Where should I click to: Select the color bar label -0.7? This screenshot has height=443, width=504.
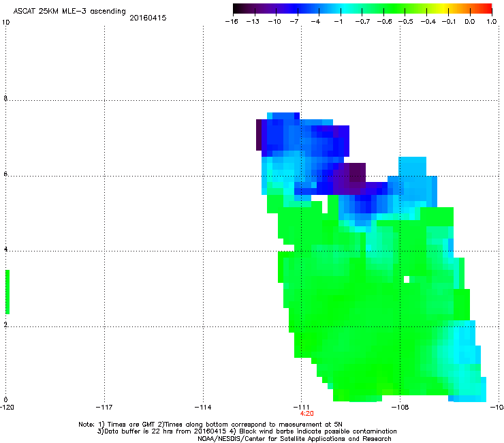click(x=362, y=22)
